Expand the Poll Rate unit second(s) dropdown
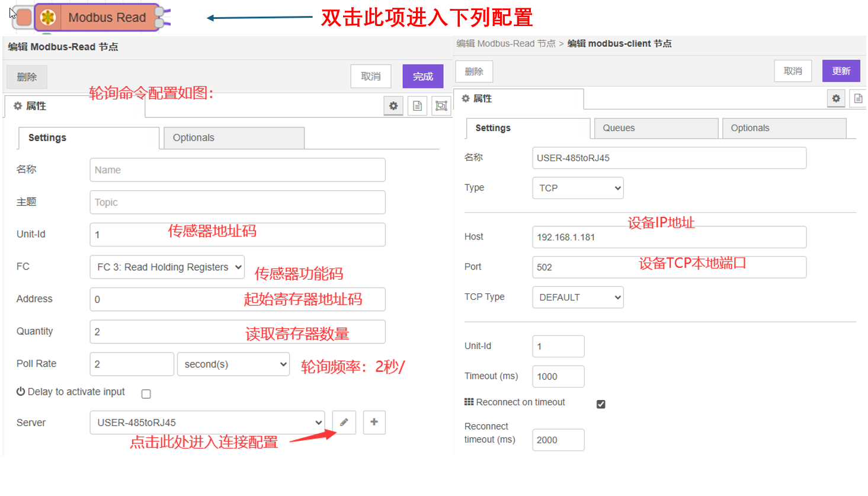 233,364
